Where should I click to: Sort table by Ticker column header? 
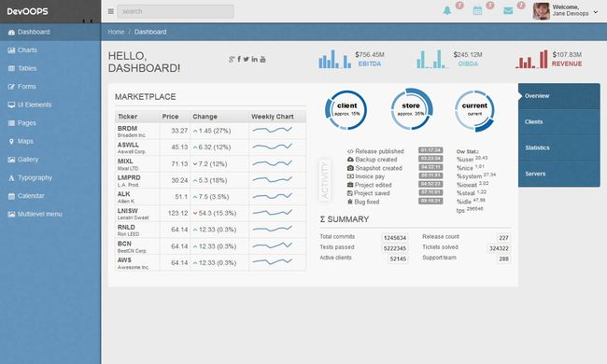pos(137,117)
